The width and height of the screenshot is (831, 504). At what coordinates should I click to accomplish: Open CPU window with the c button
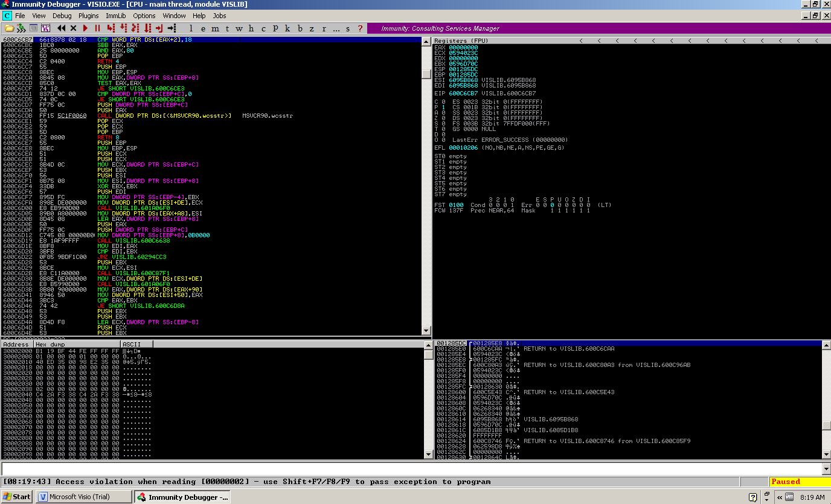coord(263,28)
